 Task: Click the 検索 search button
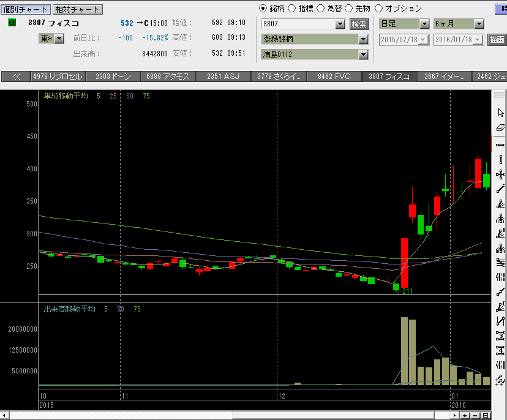[359, 24]
